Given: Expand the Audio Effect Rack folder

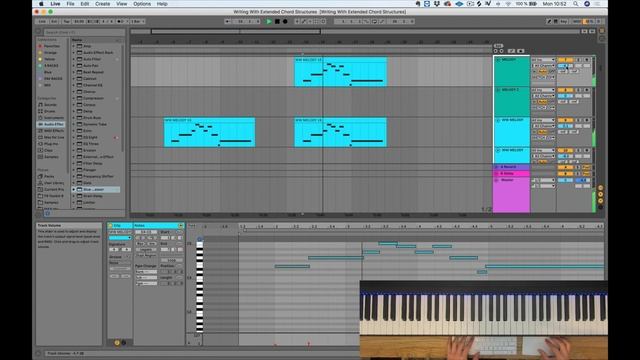Looking at the screenshot, I should [x=74, y=53].
